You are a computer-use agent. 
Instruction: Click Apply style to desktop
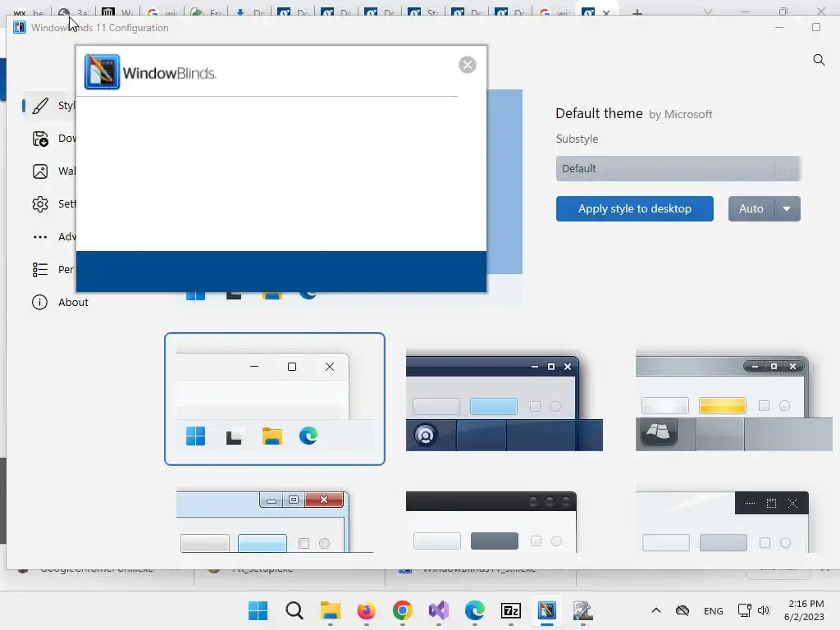coord(634,208)
